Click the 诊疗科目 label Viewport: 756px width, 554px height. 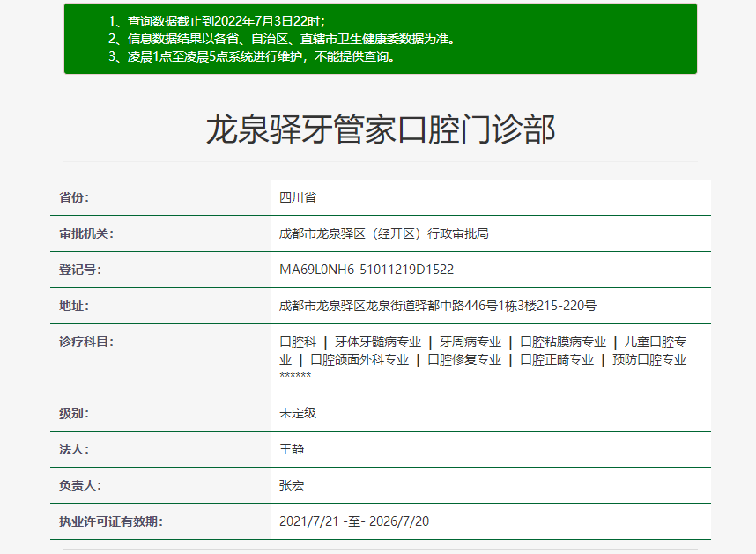click(x=86, y=342)
